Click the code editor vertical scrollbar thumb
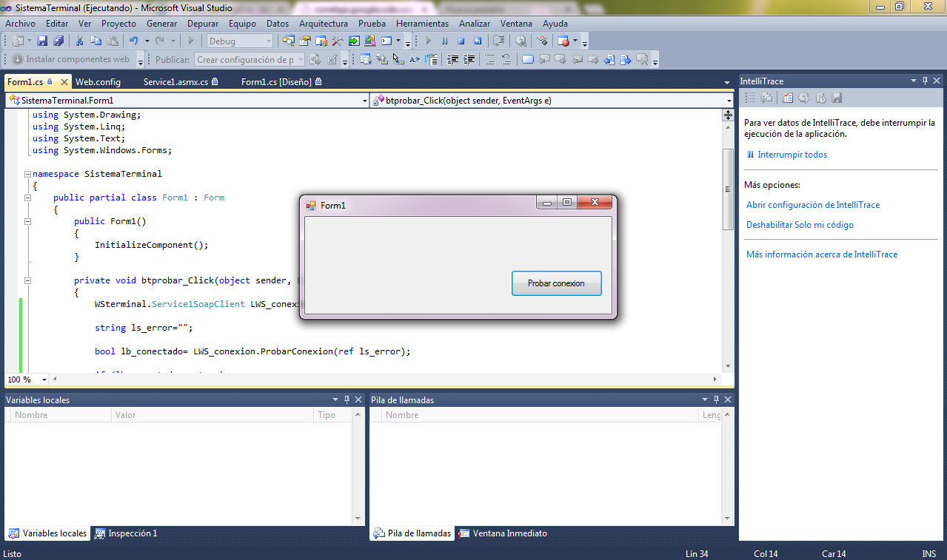 728,189
